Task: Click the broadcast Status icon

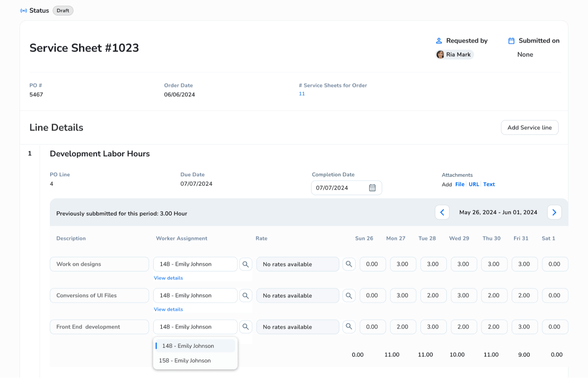Action: tap(24, 10)
